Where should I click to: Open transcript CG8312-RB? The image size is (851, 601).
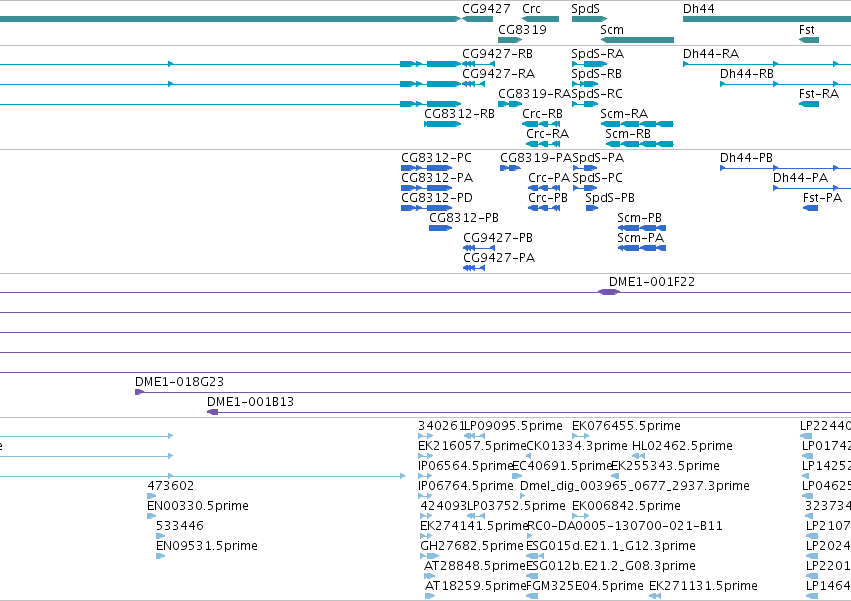point(459,114)
